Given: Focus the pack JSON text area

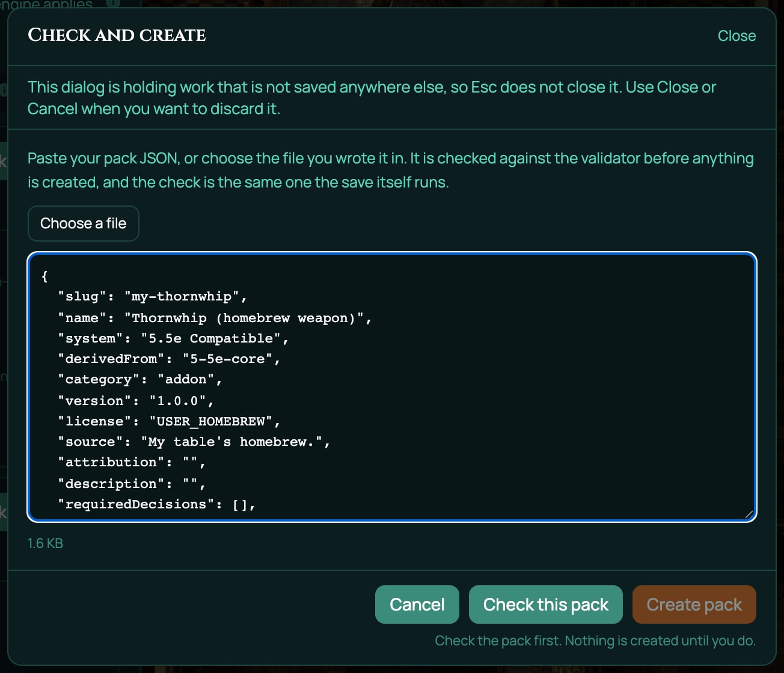Looking at the screenshot, I should tap(392, 387).
